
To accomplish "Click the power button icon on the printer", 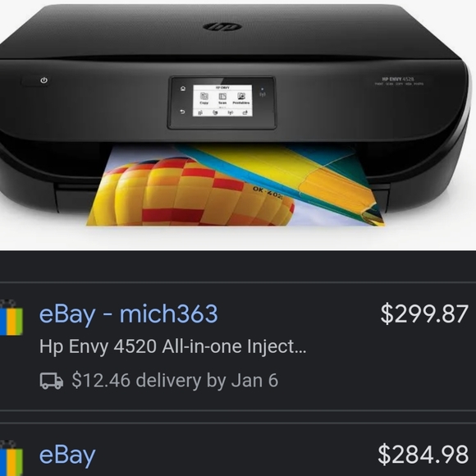I will click(44, 80).
